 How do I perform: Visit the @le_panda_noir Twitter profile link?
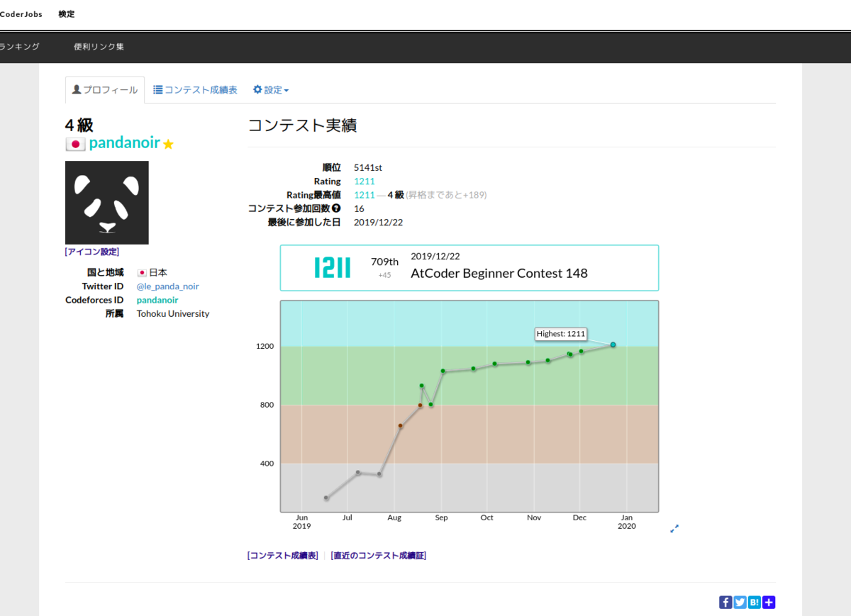[x=167, y=286]
